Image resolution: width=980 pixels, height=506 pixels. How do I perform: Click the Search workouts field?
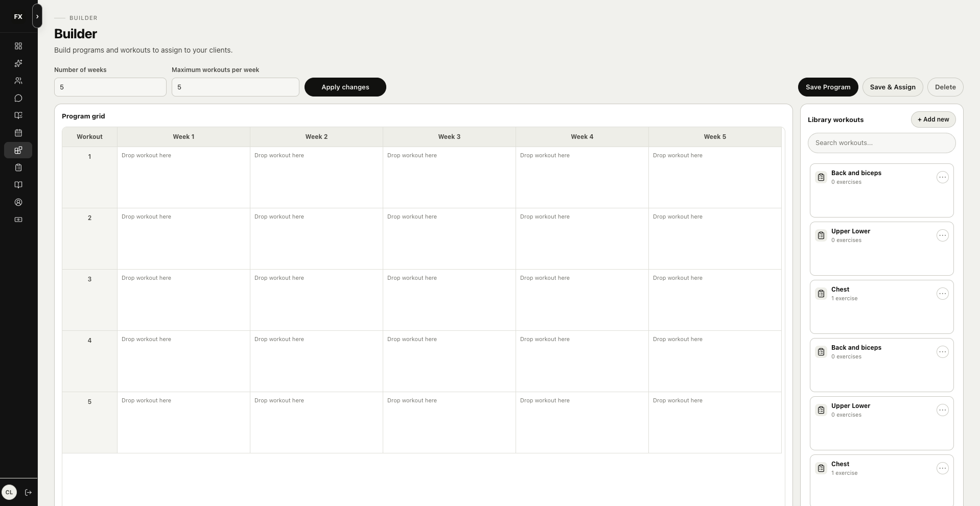coord(881,143)
